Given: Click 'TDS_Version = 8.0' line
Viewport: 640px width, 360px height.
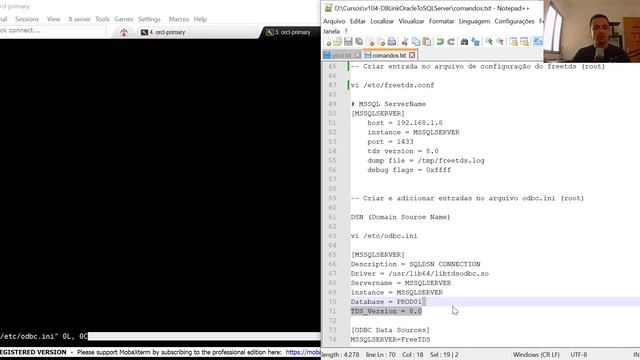Looking at the screenshot, I should [x=386, y=311].
